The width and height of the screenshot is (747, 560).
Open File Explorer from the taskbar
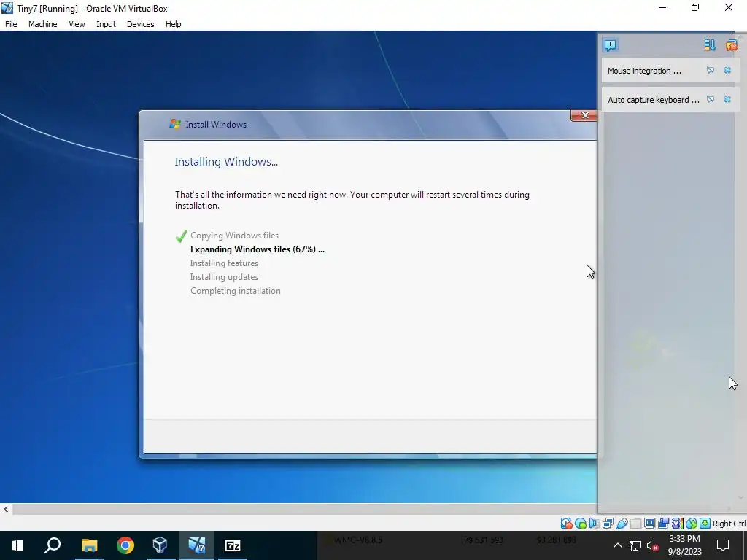(x=89, y=545)
